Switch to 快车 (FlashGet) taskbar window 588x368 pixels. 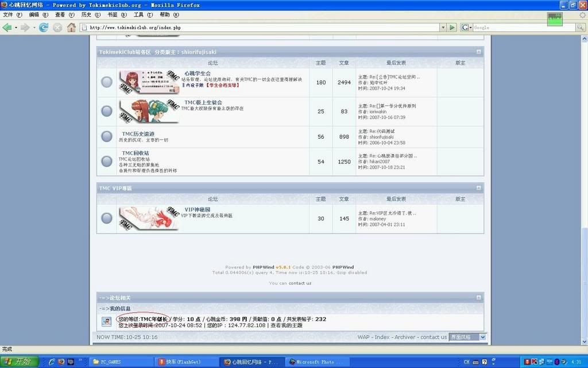[186, 362]
